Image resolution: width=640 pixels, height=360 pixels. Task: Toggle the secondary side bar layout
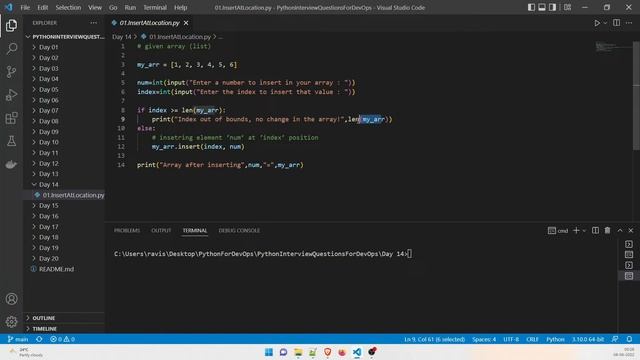[552, 7]
